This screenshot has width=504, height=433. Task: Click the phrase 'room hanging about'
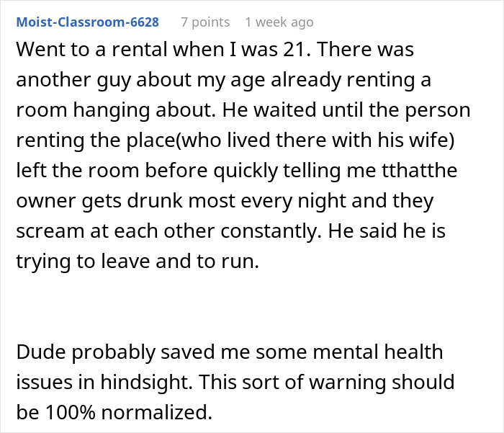pos(115,110)
